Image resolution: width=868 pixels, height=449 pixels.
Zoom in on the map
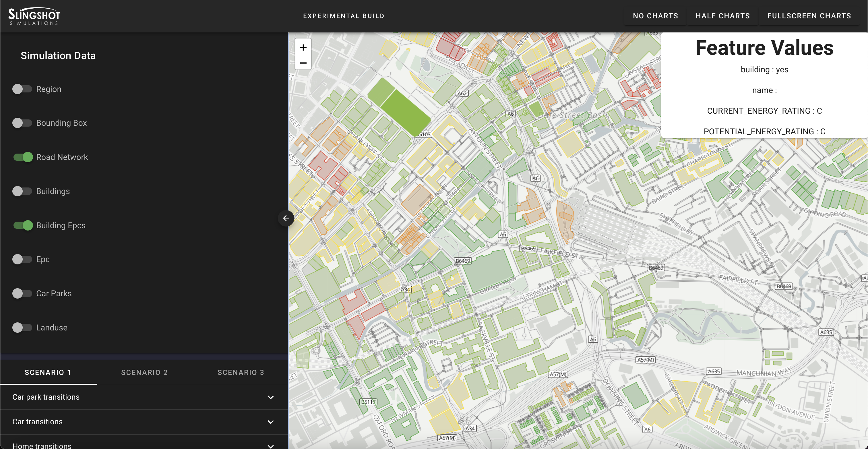[303, 48]
